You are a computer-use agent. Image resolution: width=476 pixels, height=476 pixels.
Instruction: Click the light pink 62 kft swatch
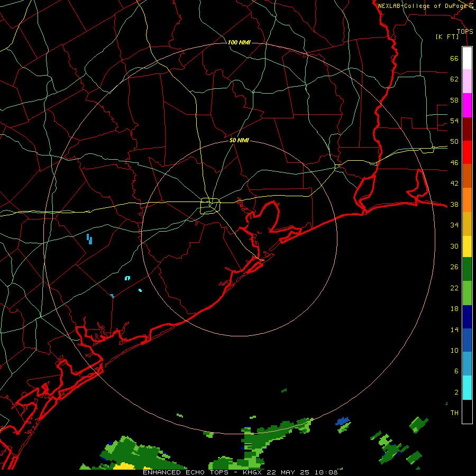[467, 81]
